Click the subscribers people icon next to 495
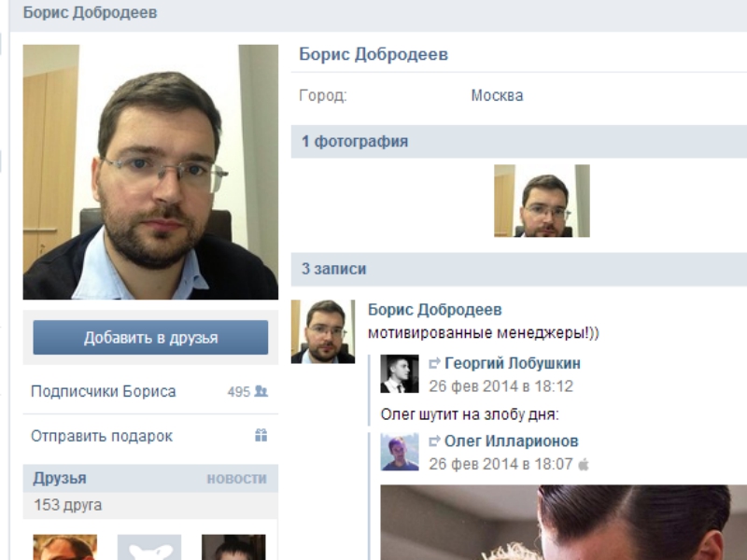 pyautogui.click(x=261, y=392)
